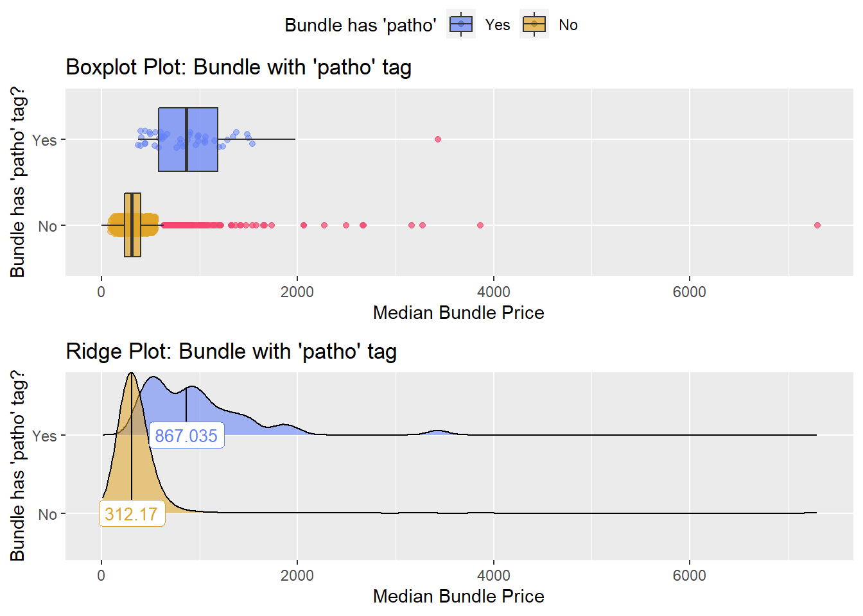Click the 867.035 median label
The image size is (863, 616).
186,436
